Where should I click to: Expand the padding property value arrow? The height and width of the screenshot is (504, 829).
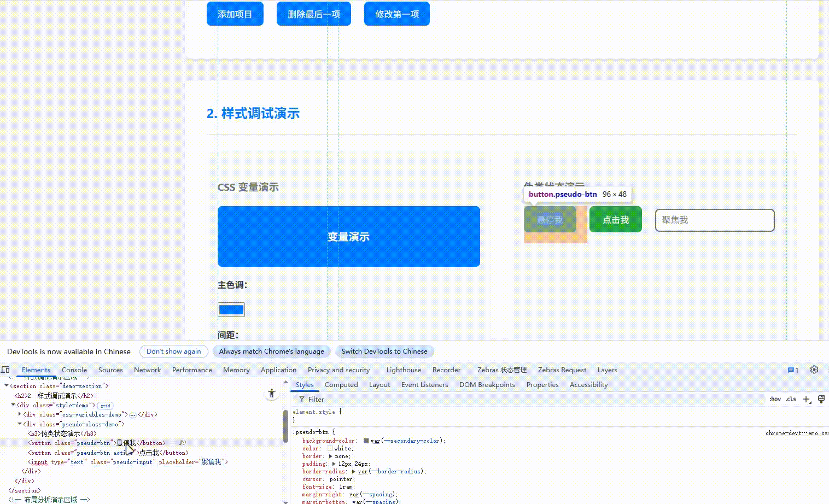pyautogui.click(x=334, y=464)
